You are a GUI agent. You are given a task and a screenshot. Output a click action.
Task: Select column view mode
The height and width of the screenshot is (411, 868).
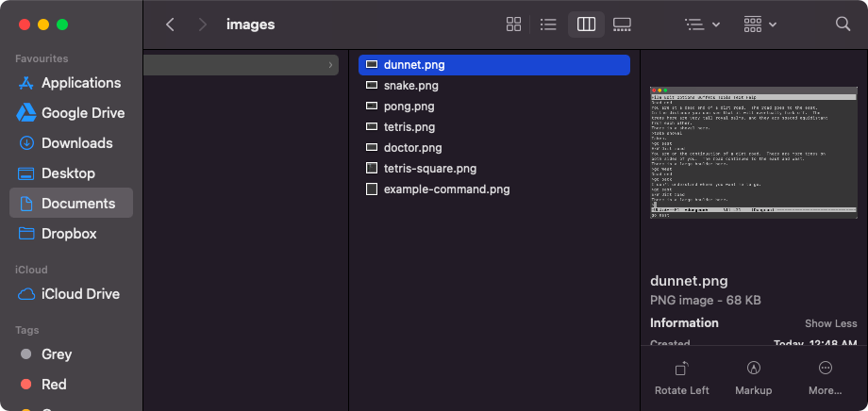pyautogui.click(x=586, y=25)
